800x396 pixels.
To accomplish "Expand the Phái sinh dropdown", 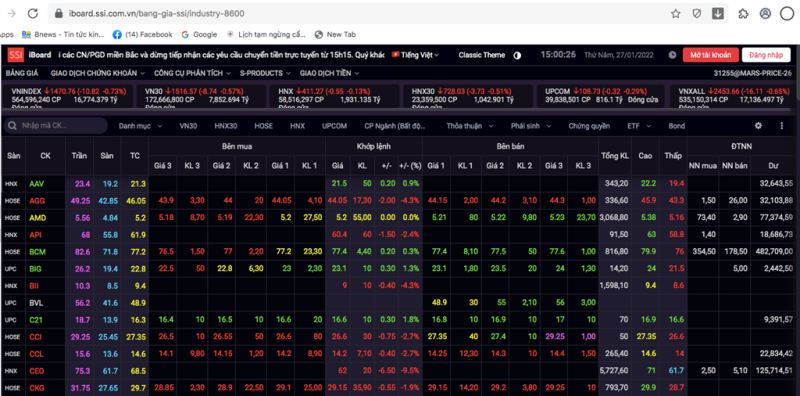I will 531,126.
